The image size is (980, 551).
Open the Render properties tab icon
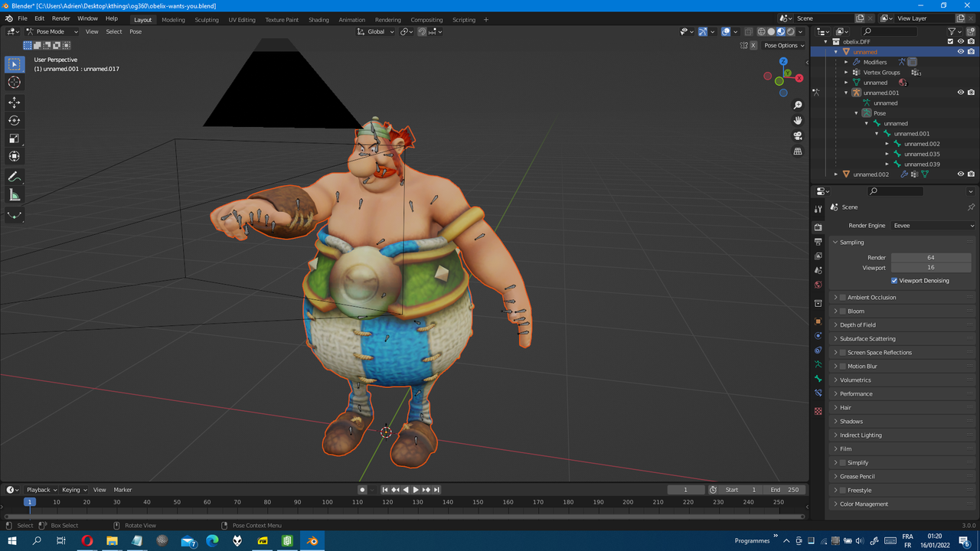coord(818,227)
